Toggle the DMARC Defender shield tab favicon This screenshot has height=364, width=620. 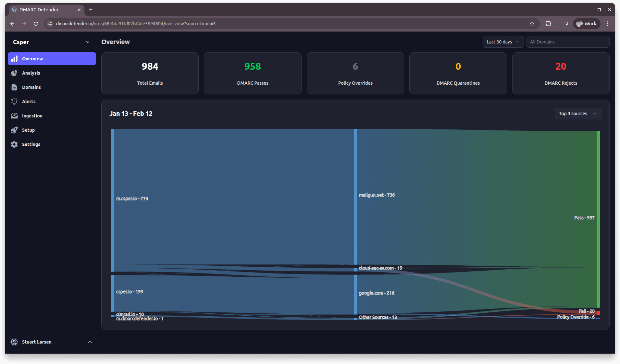[14, 10]
